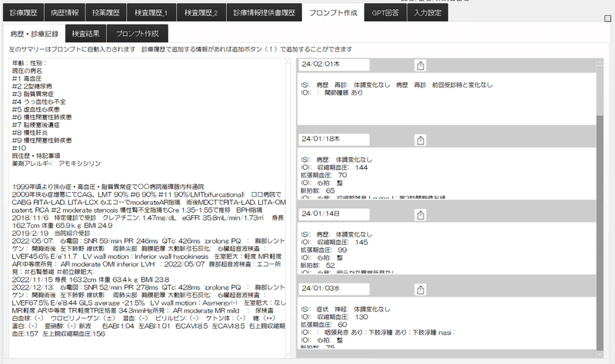
Task: Switch to the GPT回答 tab
Action: pyautogui.click(x=385, y=12)
